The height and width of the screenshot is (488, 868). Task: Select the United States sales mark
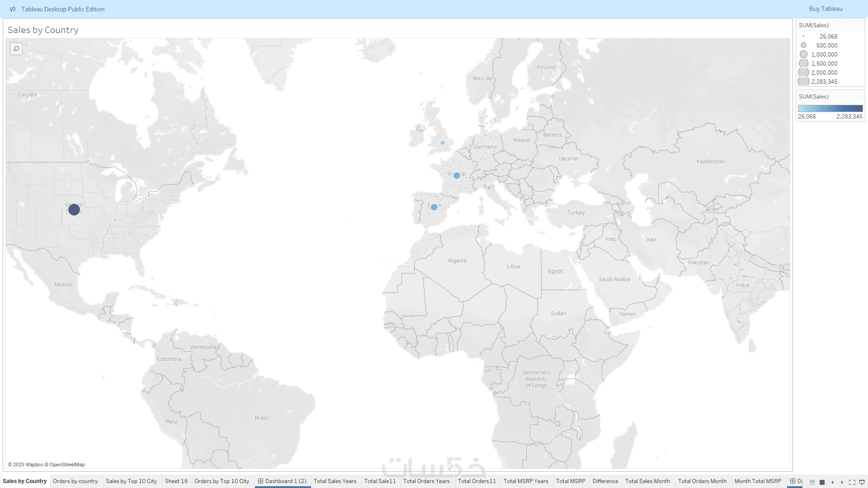tap(74, 210)
